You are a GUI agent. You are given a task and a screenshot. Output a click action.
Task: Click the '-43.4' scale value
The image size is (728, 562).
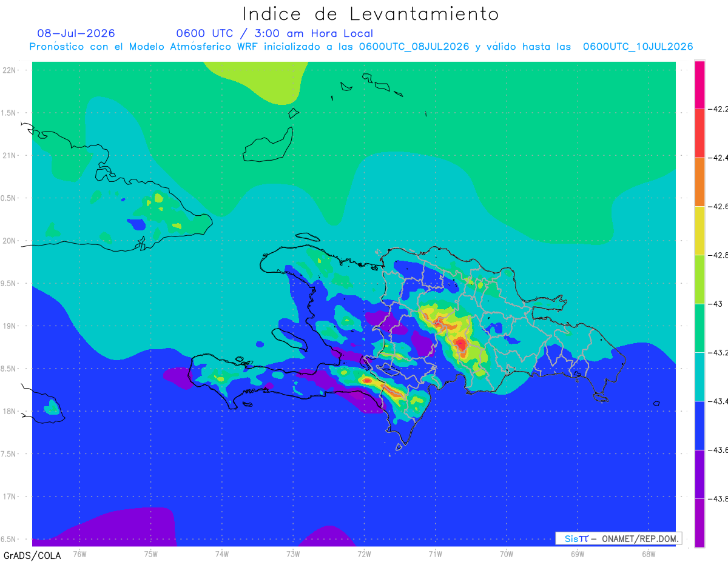[x=718, y=401]
